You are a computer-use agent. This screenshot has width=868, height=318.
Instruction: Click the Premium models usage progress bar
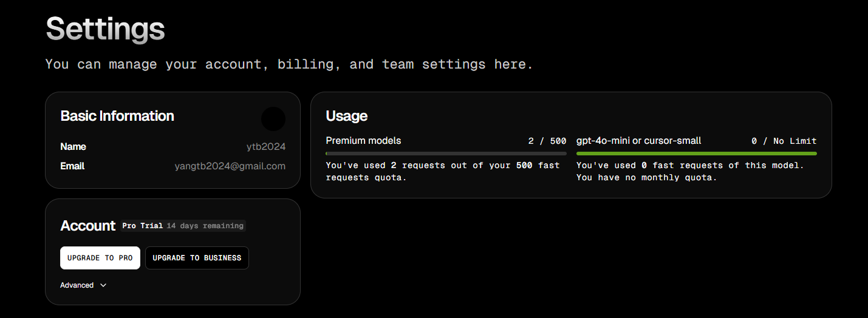coord(446,154)
